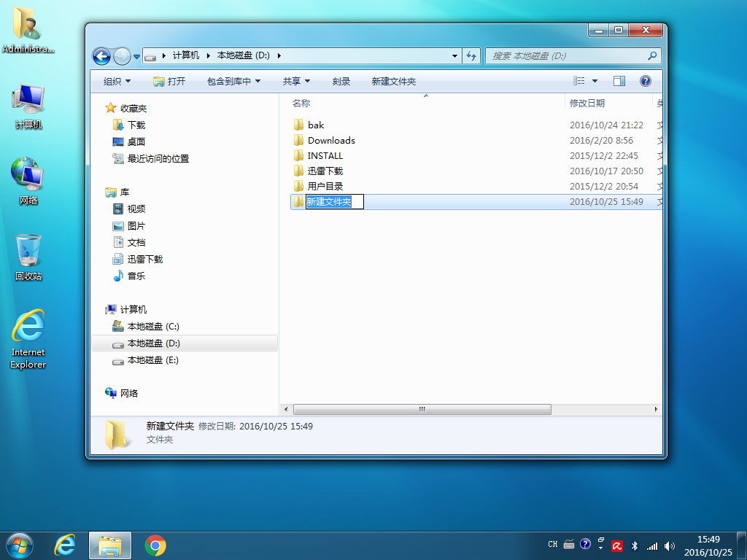The height and width of the screenshot is (560, 747).
Task: Click the volume speaker tray icon
Action: pos(670,546)
